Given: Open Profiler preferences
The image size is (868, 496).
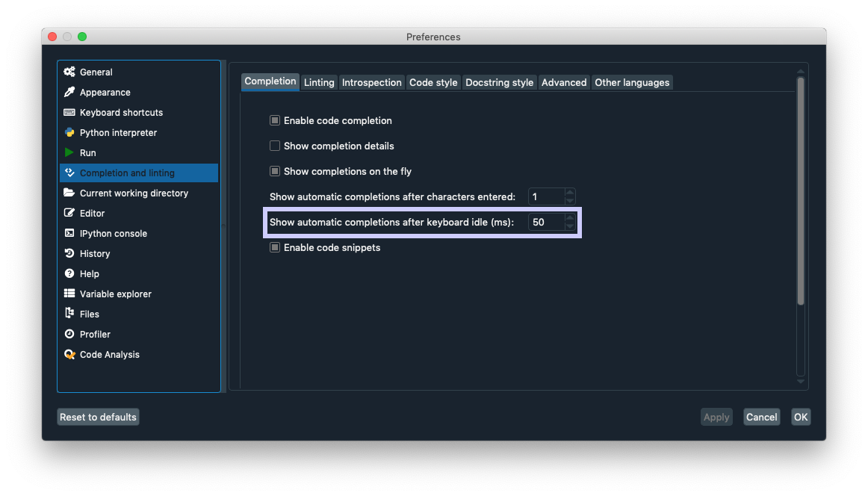Looking at the screenshot, I should [x=139, y=334].
